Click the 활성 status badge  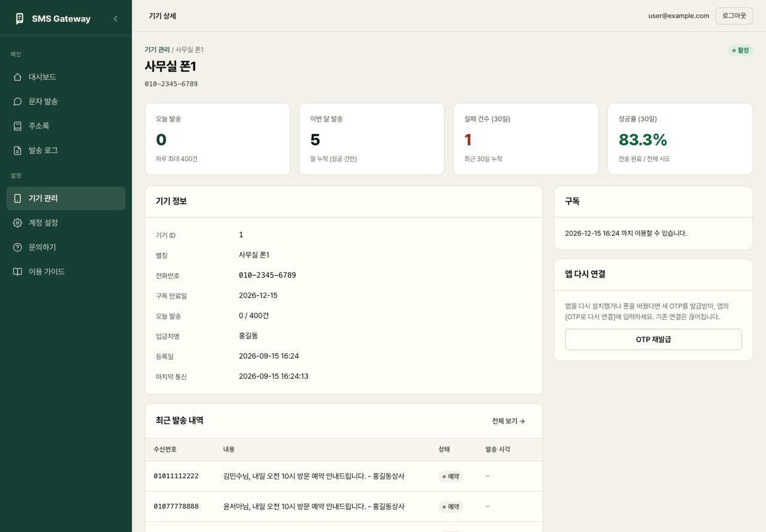741,50
